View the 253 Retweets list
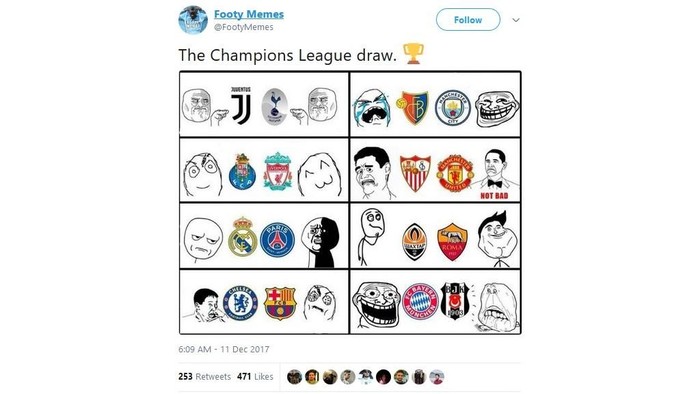Viewport: 700px width, 394px height. (x=204, y=377)
